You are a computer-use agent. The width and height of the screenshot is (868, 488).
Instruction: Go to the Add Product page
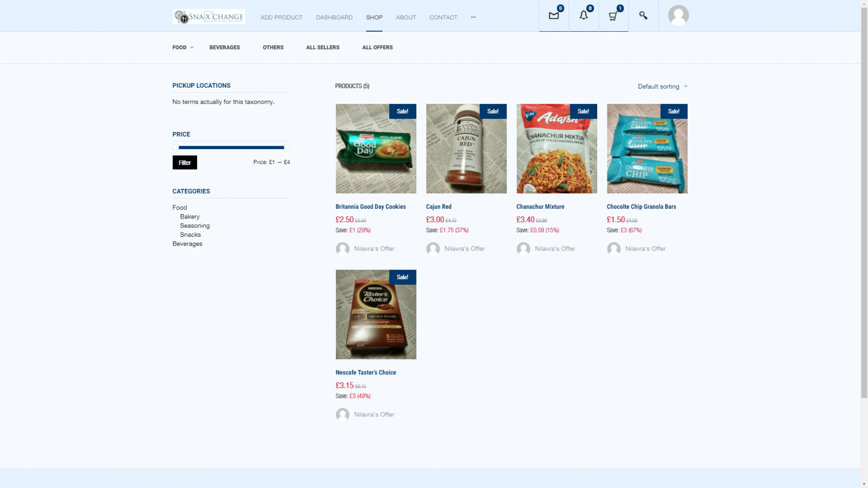[281, 17]
